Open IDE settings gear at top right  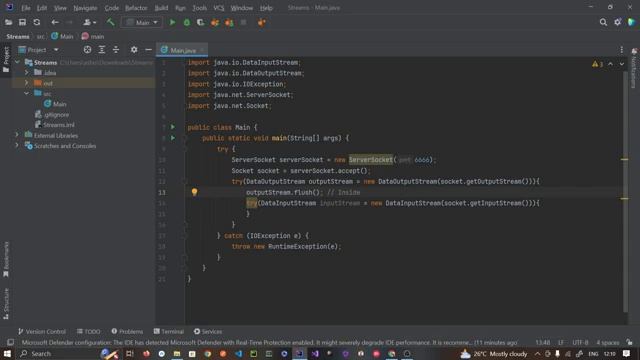coord(618,22)
